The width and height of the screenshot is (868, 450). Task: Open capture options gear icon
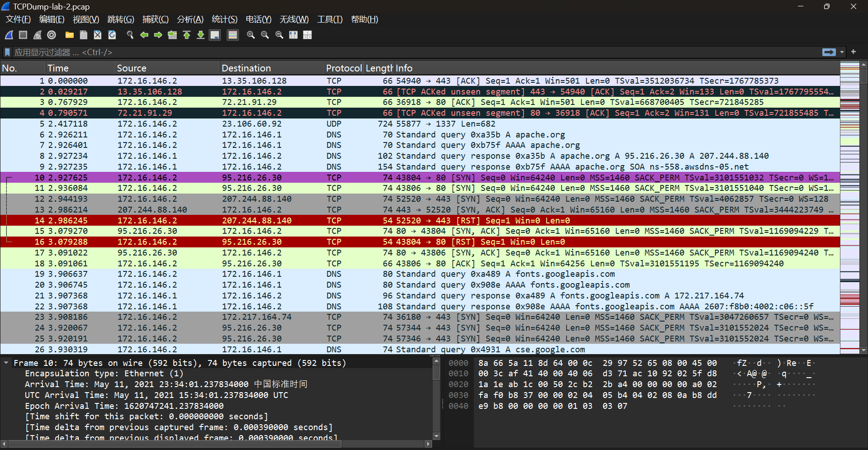pyautogui.click(x=52, y=35)
